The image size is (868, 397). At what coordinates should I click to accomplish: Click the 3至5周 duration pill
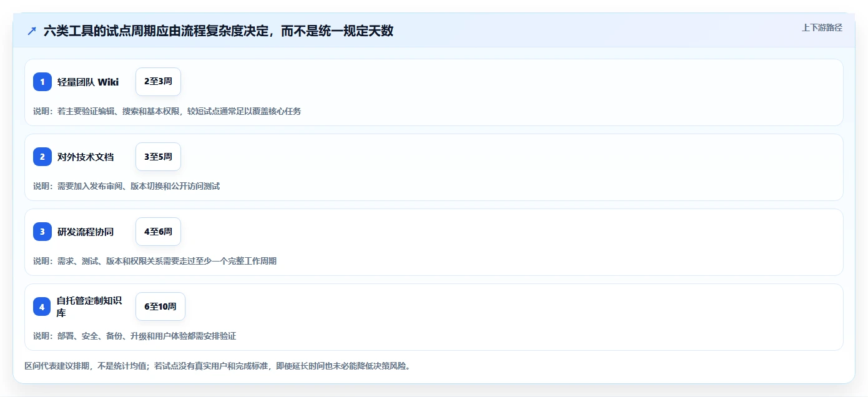[158, 157]
